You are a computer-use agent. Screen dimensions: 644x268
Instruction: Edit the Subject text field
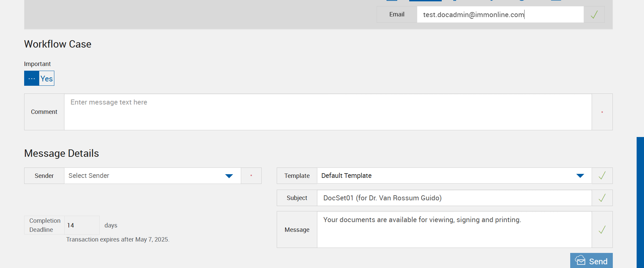[x=454, y=198]
